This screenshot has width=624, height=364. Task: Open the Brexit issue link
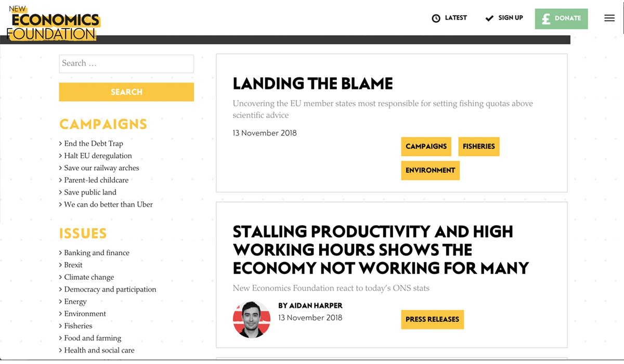click(73, 265)
